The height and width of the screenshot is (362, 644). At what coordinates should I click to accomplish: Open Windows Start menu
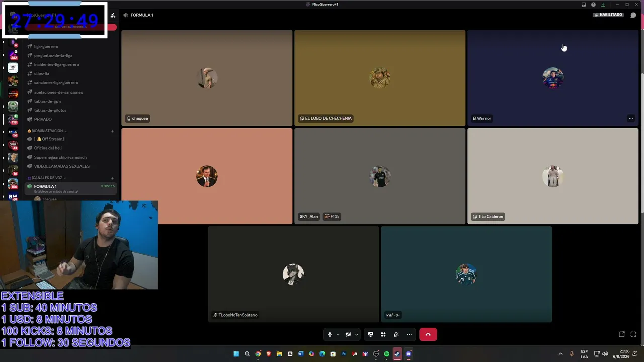click(x=236, y=354)
